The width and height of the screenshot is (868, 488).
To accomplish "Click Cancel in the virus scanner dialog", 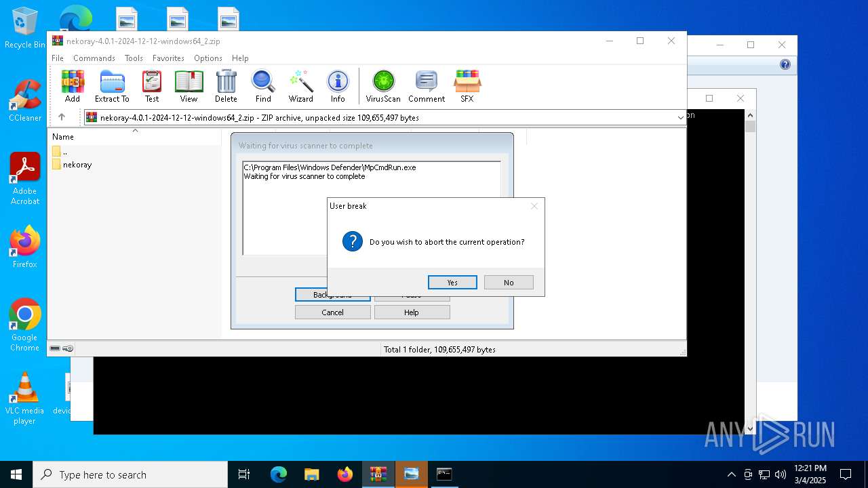I will [332, 312].
